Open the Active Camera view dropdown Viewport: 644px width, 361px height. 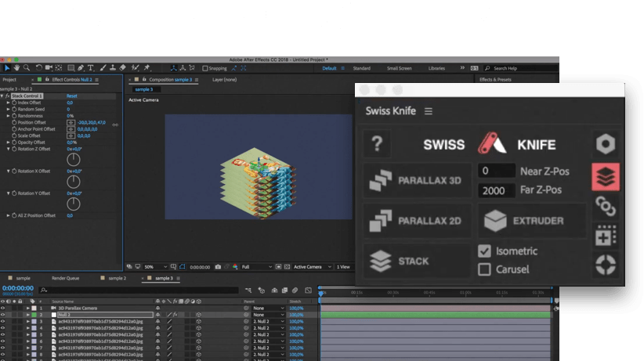pyautogui.click(x=312, y=267)
